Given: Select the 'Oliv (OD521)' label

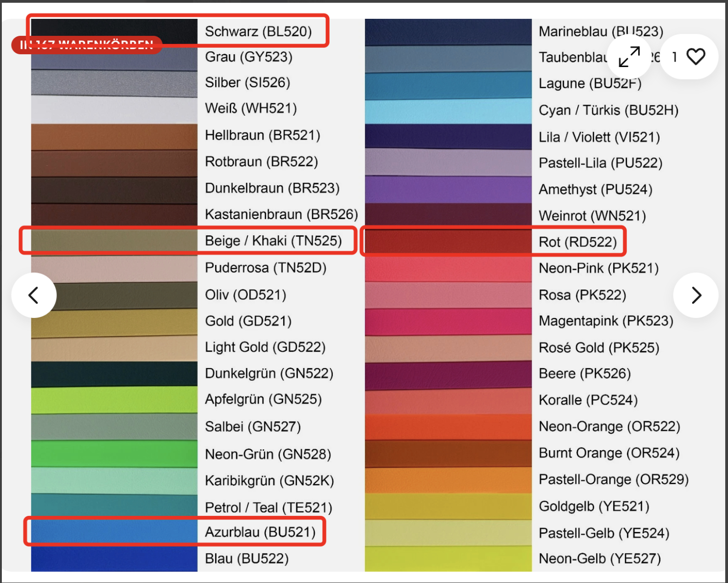Looking at the screenshot, I should click(245, 295).
